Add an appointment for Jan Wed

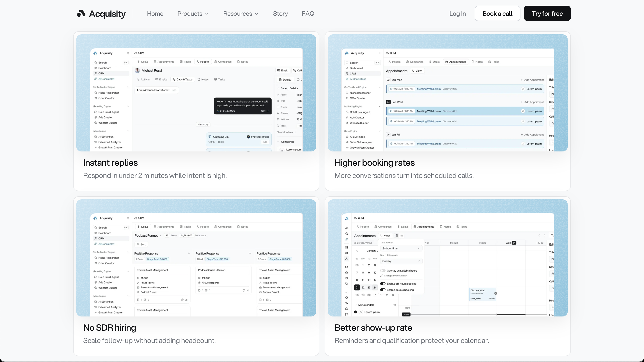click(532, 102)
